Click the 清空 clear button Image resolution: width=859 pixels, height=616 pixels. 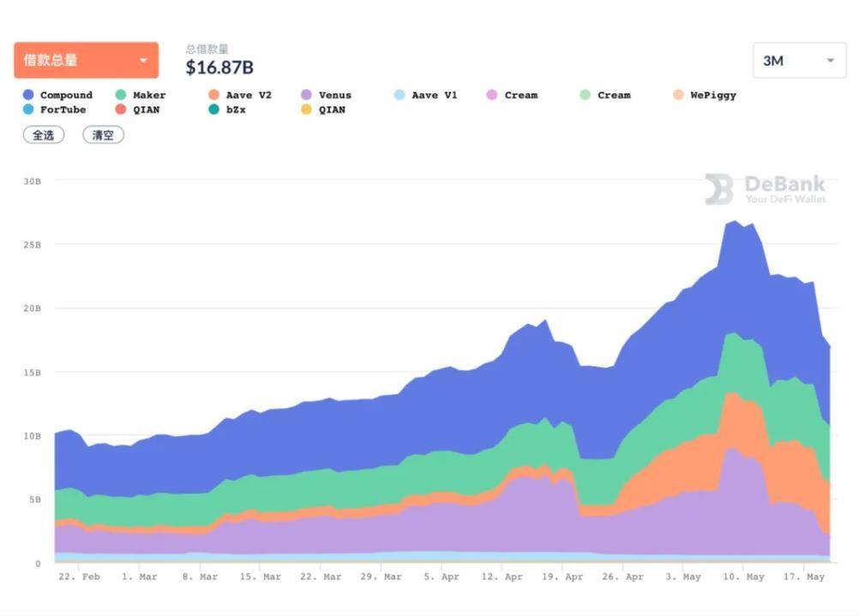[103, 135]
